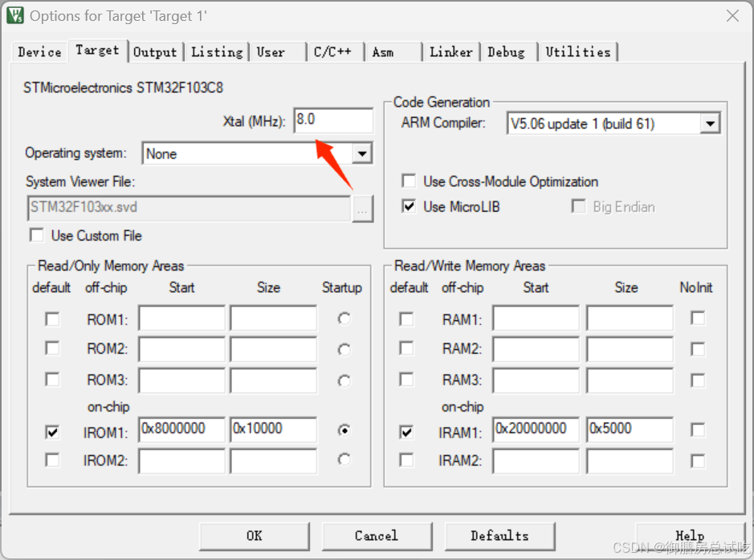Select the Target tab
754x560 pixels.
pos(98,50)
